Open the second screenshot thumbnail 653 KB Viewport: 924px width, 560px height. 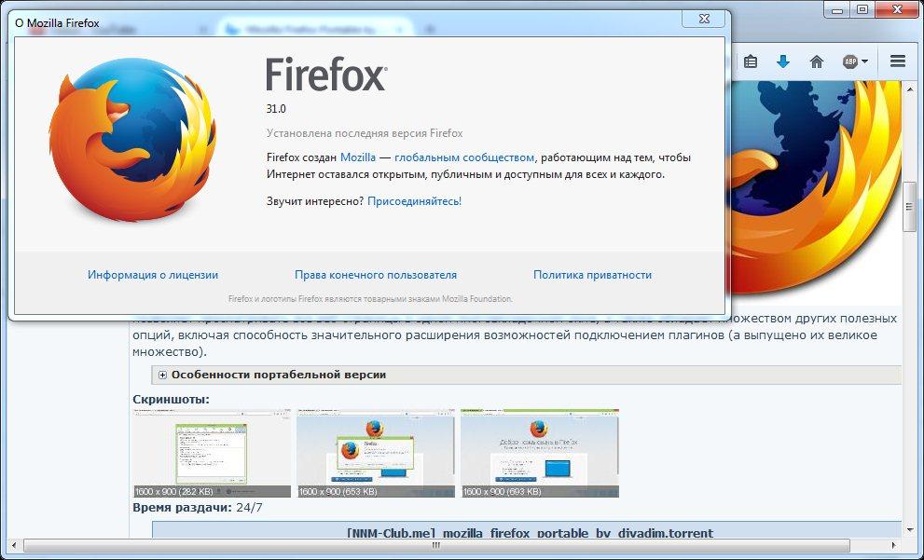pyautogui.click(x=376, y=453)
